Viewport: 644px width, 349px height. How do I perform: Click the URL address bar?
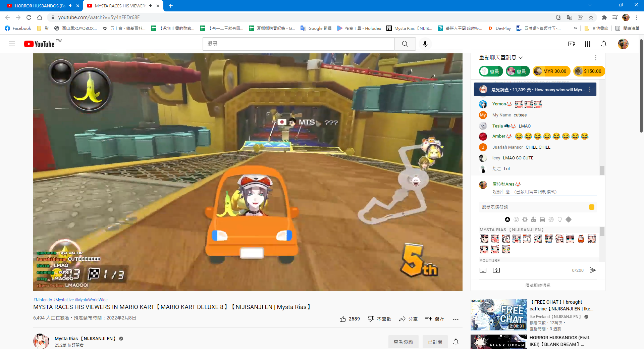point(302,17)
